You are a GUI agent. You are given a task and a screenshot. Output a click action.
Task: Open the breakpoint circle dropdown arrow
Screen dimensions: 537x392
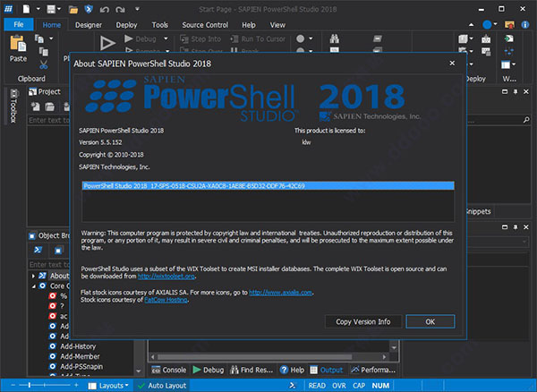point(311,38)
